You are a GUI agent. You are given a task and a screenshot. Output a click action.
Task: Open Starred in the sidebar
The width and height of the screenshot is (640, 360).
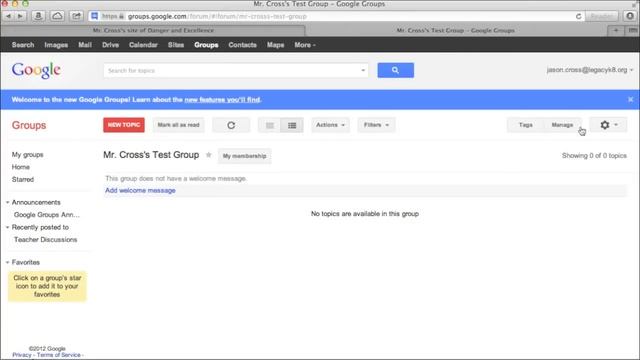tap(23, 180)
